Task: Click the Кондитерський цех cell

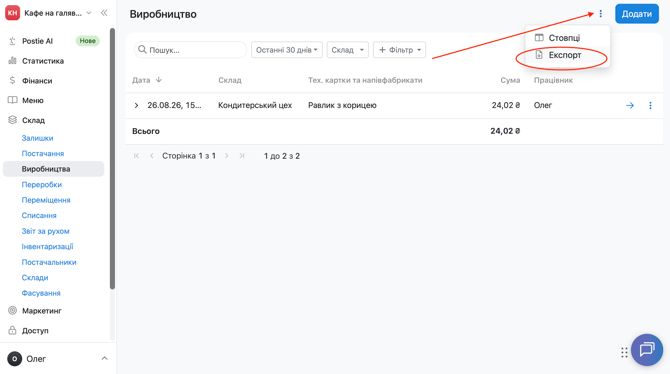Action: [255, 105]
